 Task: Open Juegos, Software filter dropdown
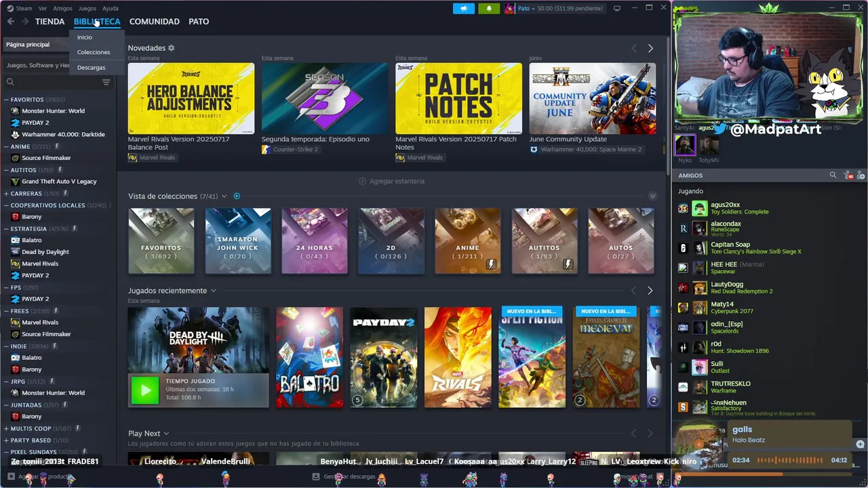[38, 66]
